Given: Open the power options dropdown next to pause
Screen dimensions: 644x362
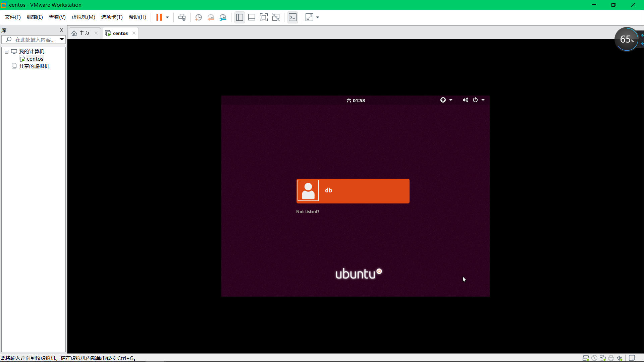Looking at the screenshot, I should (x=167, y=17).
